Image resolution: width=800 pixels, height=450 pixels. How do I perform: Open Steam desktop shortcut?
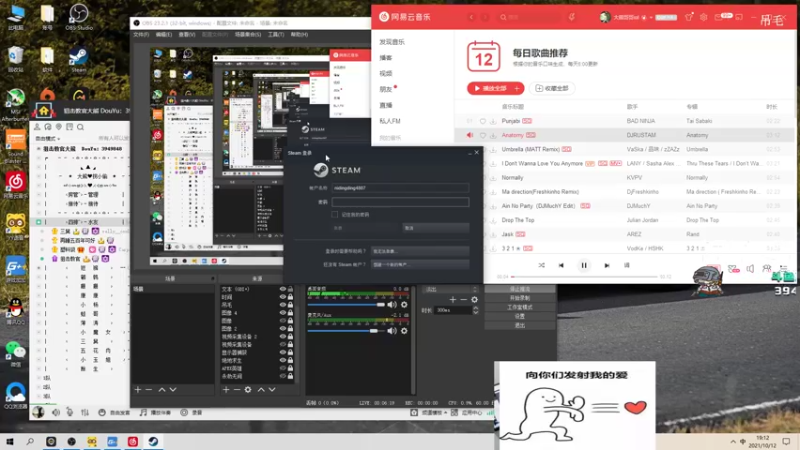pyautogui.click(x=78, y=60)
